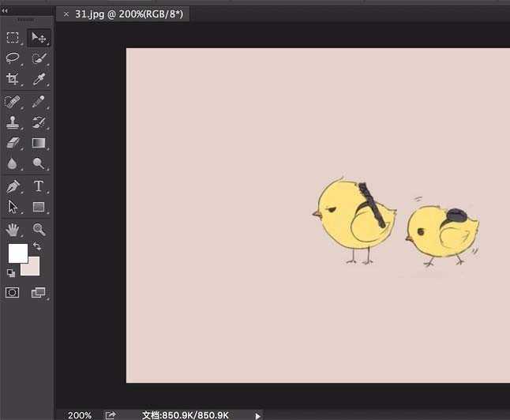This screenshot has height=420, width=510.
Task: Swap foreground and background colors
Action: tap(37, 247)
